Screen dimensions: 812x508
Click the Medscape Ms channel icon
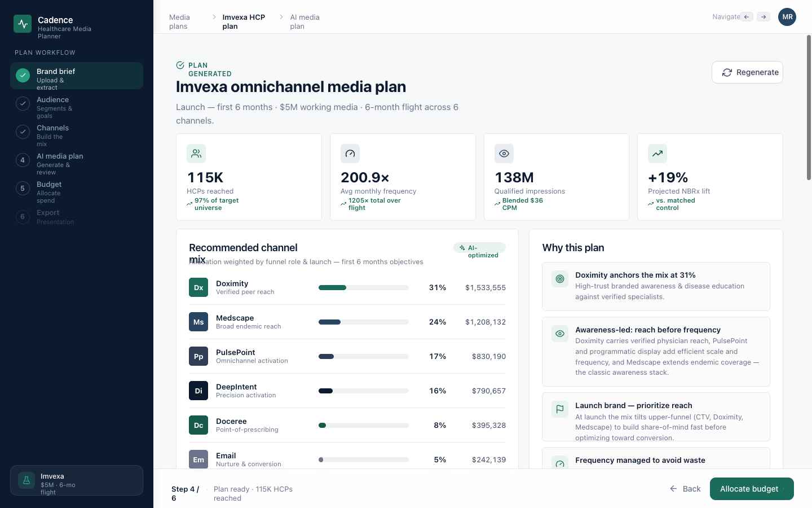point(198,322)
